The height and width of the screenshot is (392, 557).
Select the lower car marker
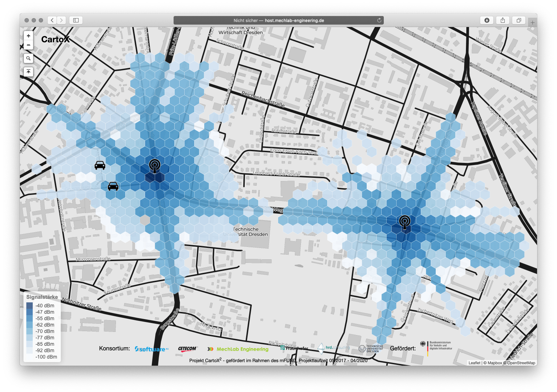click(113, 186)
